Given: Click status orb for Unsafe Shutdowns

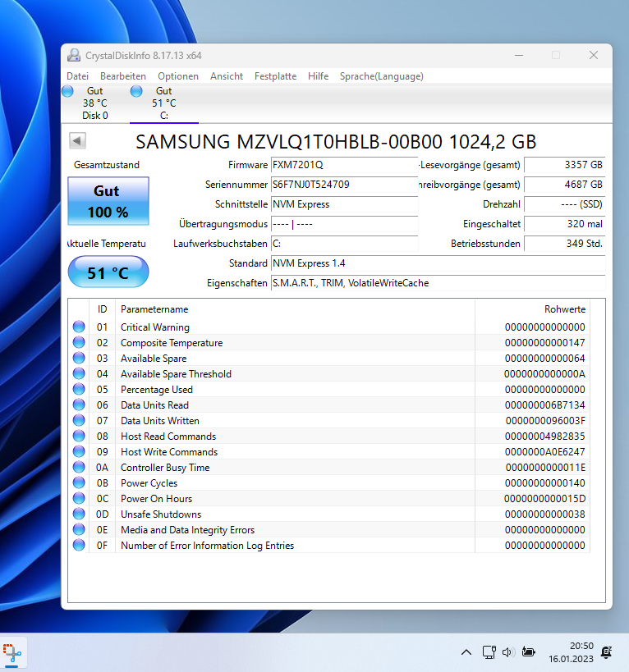Looking at the screenshot, I should (x=79, y=514).
